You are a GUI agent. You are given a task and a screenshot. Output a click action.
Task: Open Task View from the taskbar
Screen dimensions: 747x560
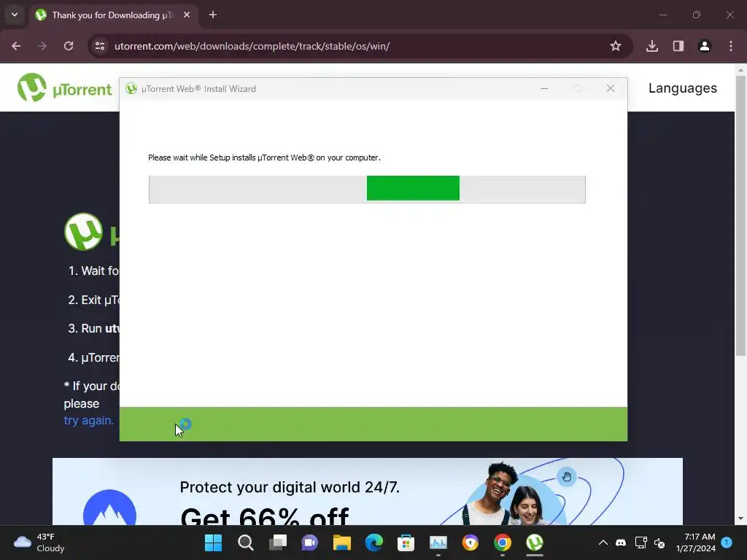pos(278,542)
